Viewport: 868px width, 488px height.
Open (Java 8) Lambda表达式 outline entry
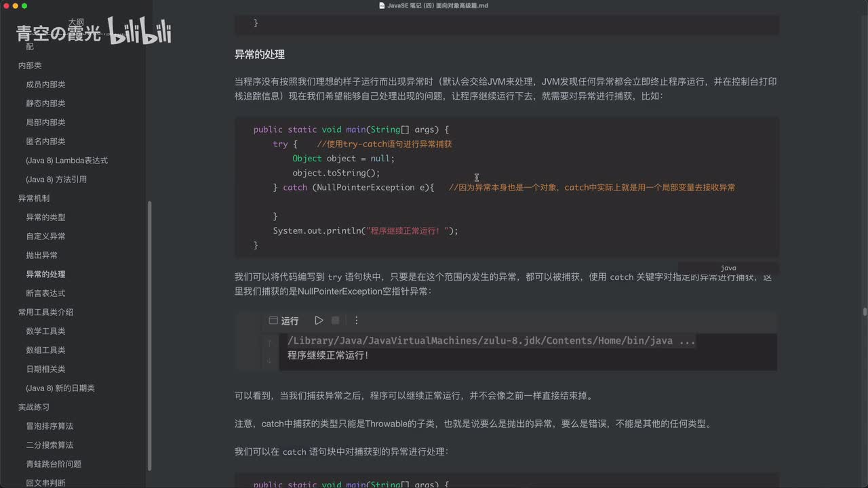pos(66,161)
